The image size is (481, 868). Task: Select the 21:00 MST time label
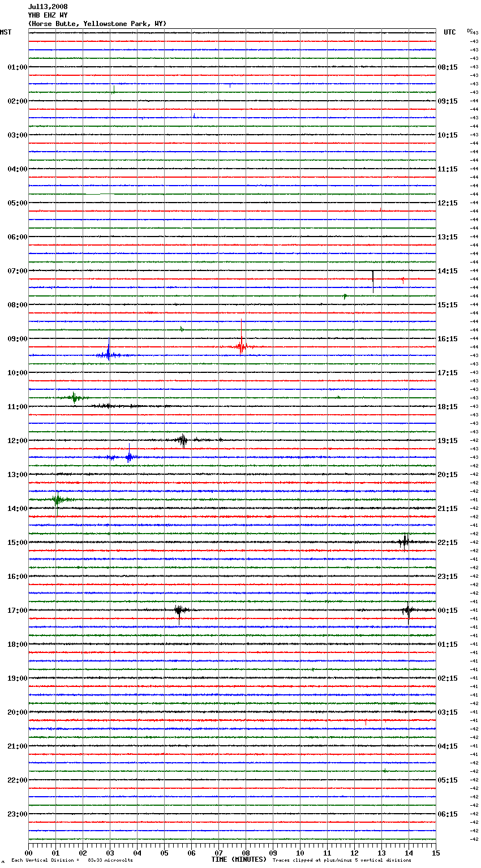[18, 746]
